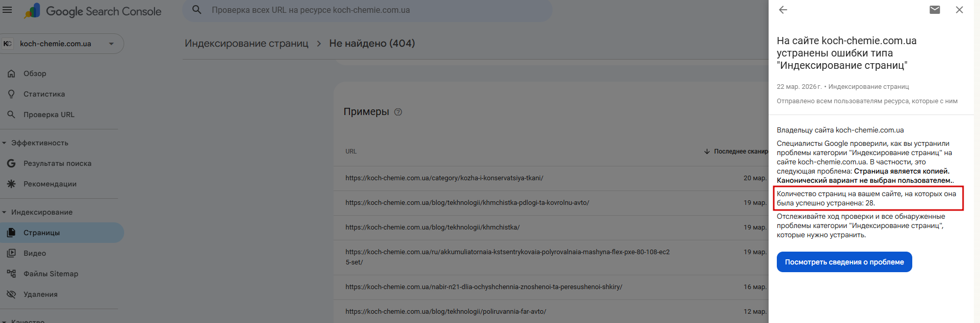Sort by Последнее сканирование column arrow
980x323 pixels.
[707, 151]
